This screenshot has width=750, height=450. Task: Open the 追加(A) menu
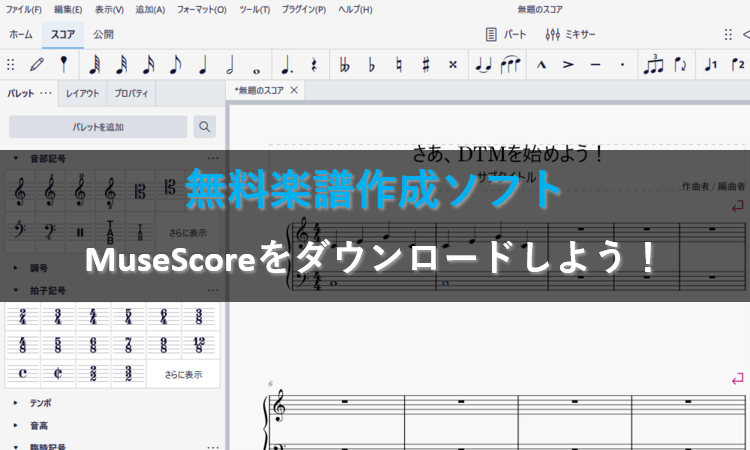click(x=150, y=10)
